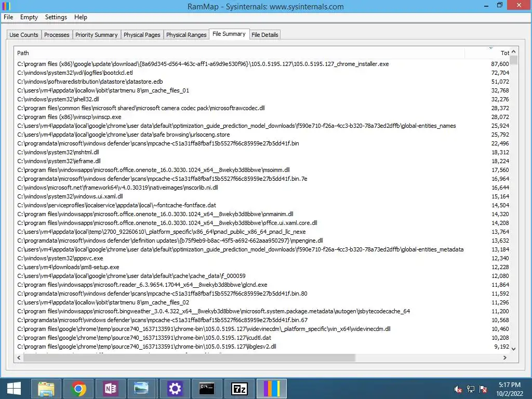
Task: Select the windows.ui.xaml.dll row
Action: tap(263, 196)
